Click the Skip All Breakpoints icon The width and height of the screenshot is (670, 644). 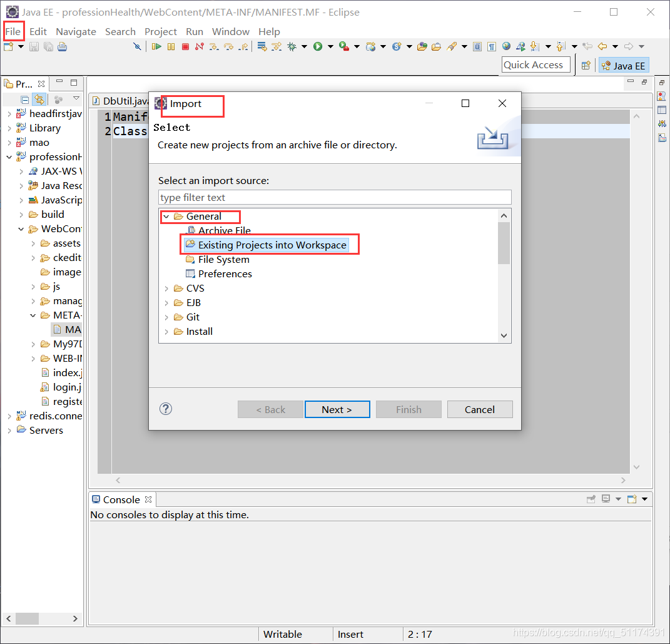137,46
